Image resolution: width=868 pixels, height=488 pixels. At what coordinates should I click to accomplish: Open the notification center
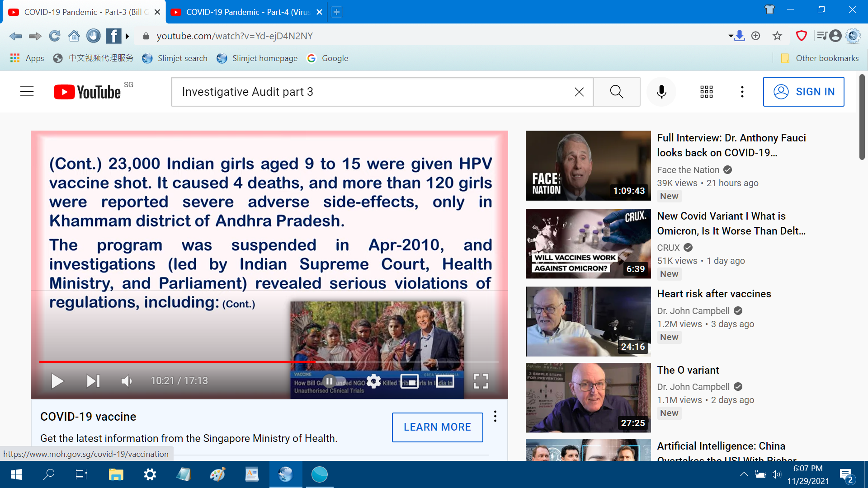(846, 475)
